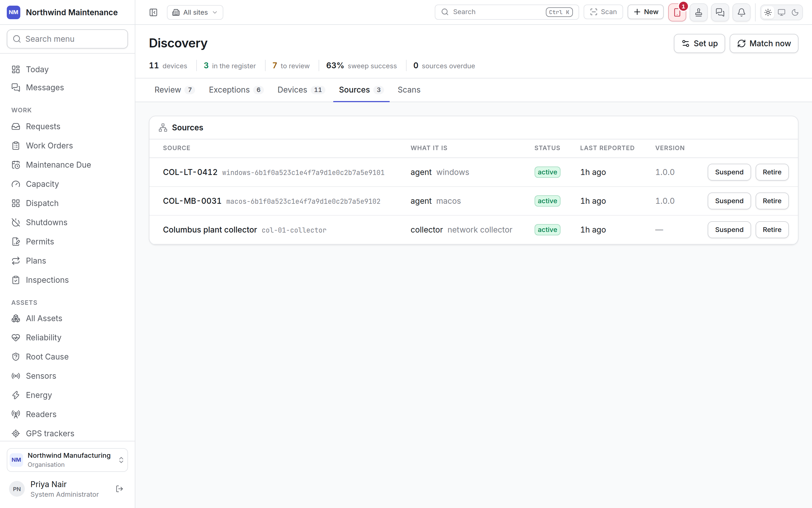Open Permits in the sidebar
Viewport: 812px width, 508px height.
(67, 242)
